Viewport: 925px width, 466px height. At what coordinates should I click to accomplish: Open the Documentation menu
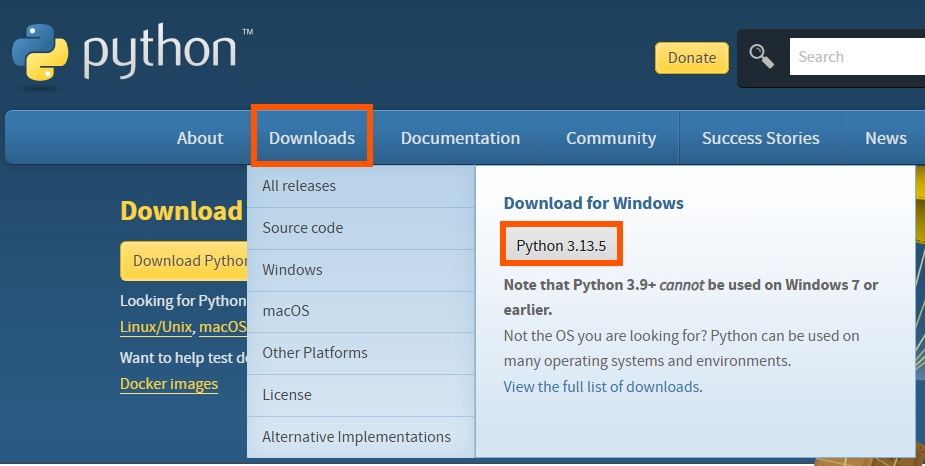[x=460, y=138]
